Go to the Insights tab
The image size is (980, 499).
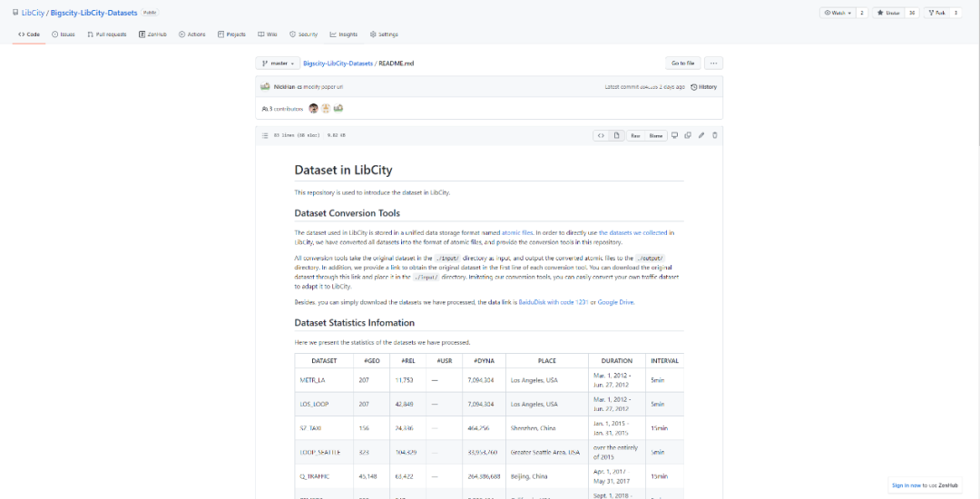[344, 34]
